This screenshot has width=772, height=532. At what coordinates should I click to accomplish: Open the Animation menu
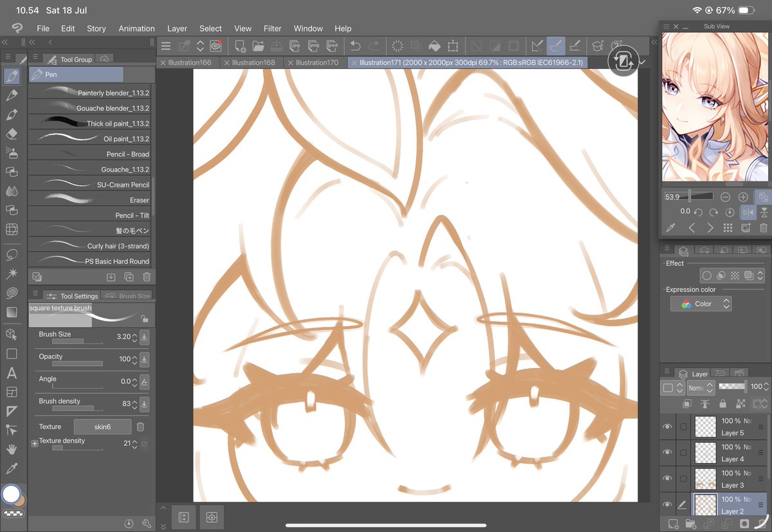(x=136, y=28)
